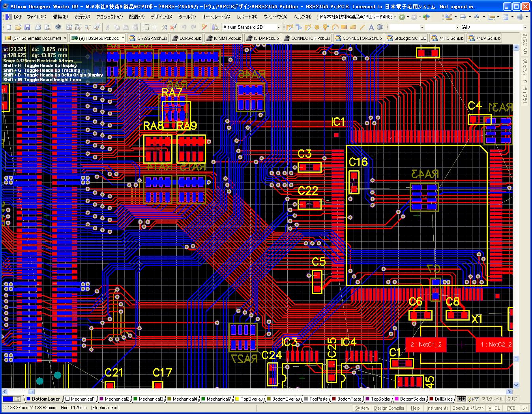Open the LCR.PcbLib document tab

point(187,38)
